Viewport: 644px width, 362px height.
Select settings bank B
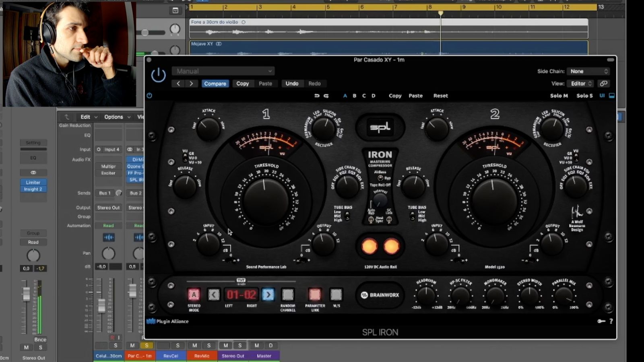pos(355,96)
